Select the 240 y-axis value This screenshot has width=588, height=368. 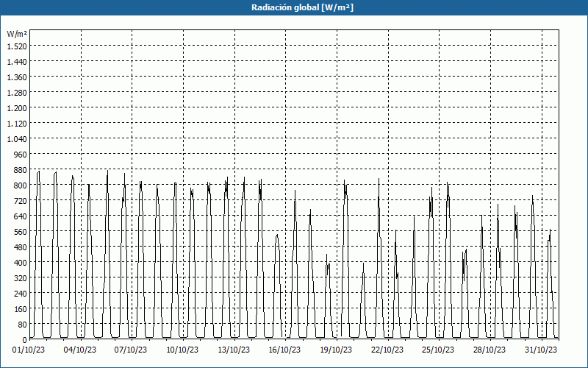(x=21, y=293)
